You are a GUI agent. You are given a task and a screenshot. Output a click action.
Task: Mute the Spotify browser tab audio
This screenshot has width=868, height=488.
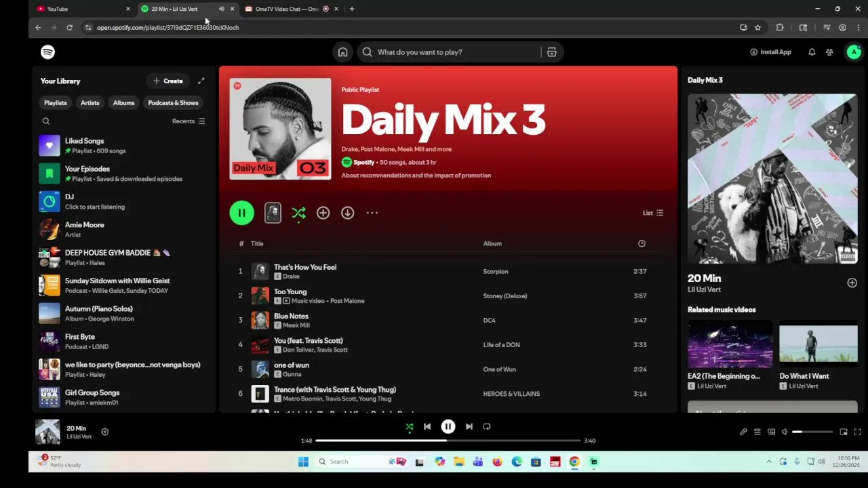pos(221,9)
